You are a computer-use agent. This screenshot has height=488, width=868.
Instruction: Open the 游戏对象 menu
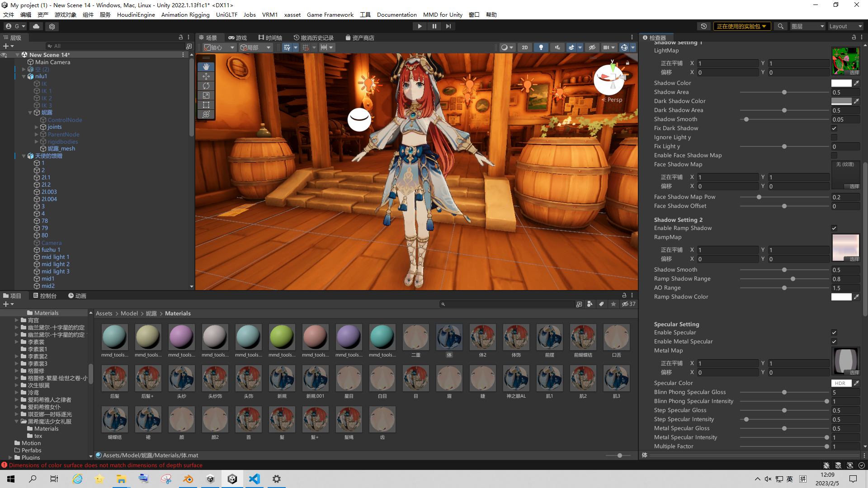66,14
